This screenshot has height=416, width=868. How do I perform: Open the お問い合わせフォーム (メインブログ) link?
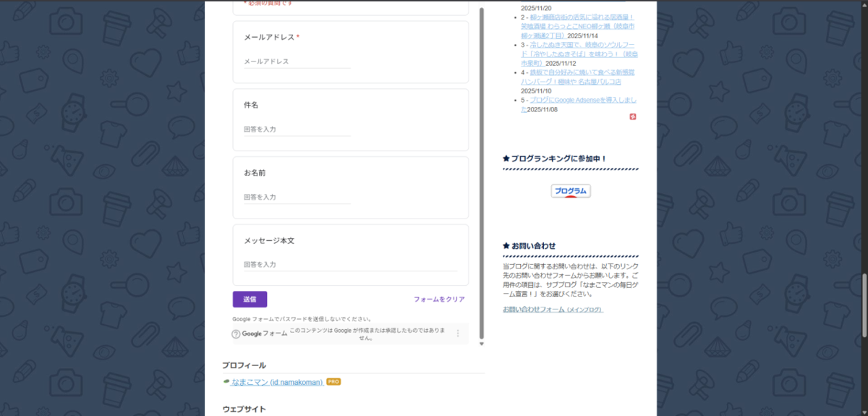tap(553, 310)
